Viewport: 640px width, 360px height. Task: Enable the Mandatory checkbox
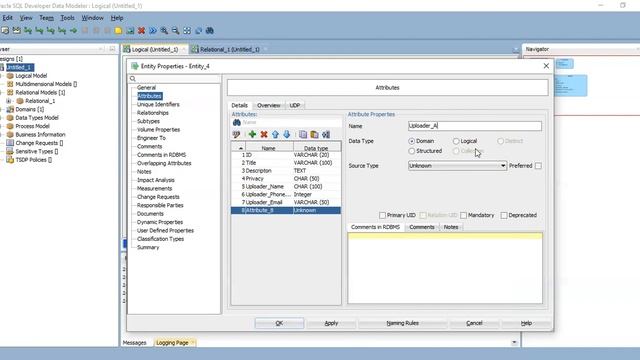tap(464, 215)
